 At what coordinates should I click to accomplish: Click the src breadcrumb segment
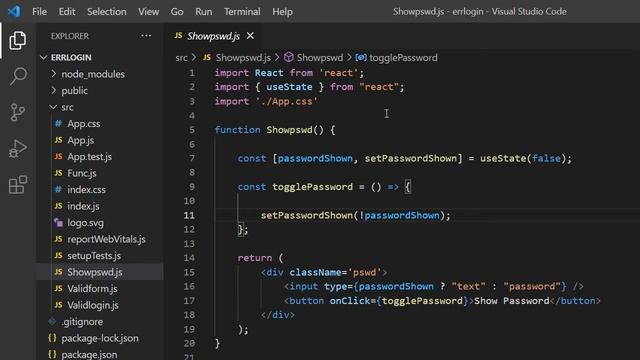[181, 58]
